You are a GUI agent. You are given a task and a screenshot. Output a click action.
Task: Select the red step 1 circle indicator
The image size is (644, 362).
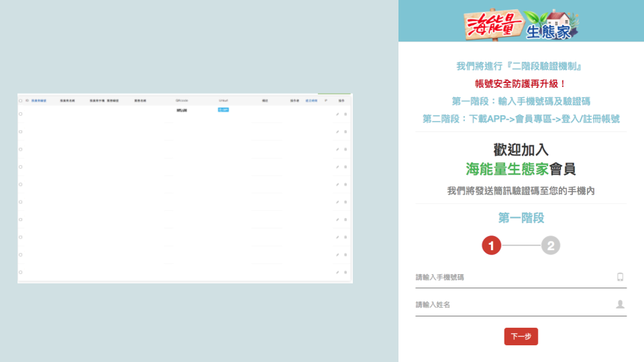click(492, 246)
